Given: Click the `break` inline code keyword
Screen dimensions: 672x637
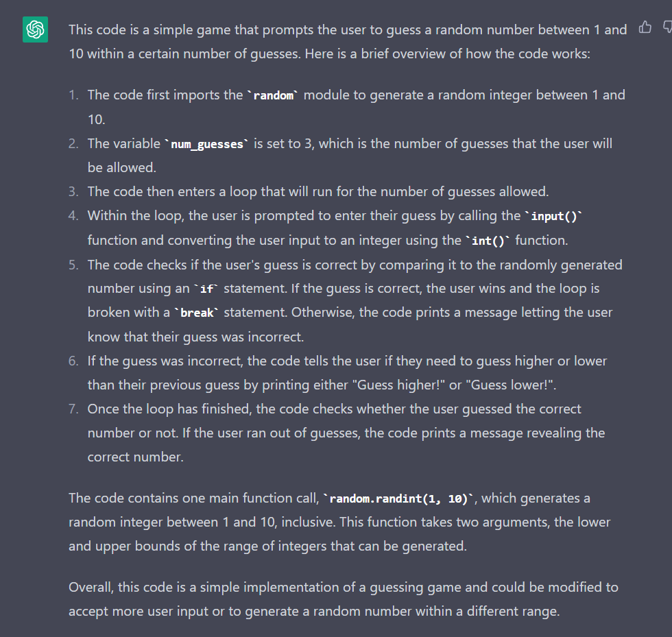Looking at the screenshot, I should (x=199, y=313).
